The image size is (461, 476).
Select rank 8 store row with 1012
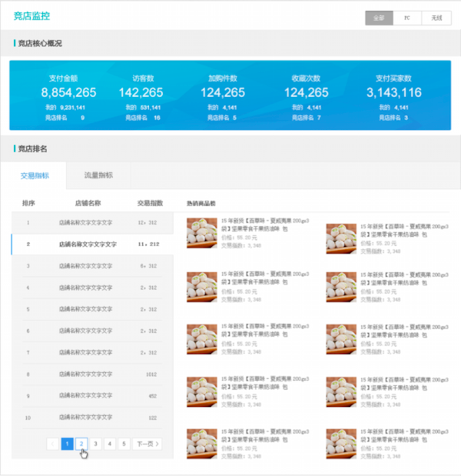[x=92, y=374]
